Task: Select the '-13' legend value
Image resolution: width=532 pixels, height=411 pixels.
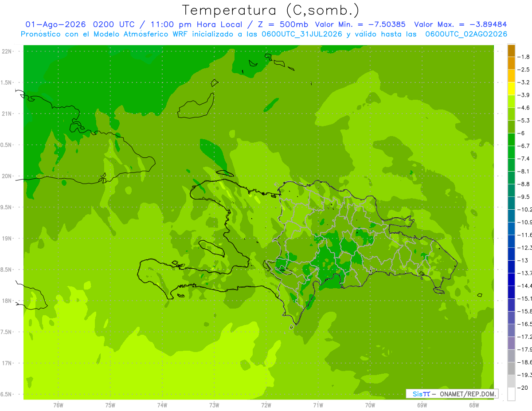Action: [x=523, y=261]
